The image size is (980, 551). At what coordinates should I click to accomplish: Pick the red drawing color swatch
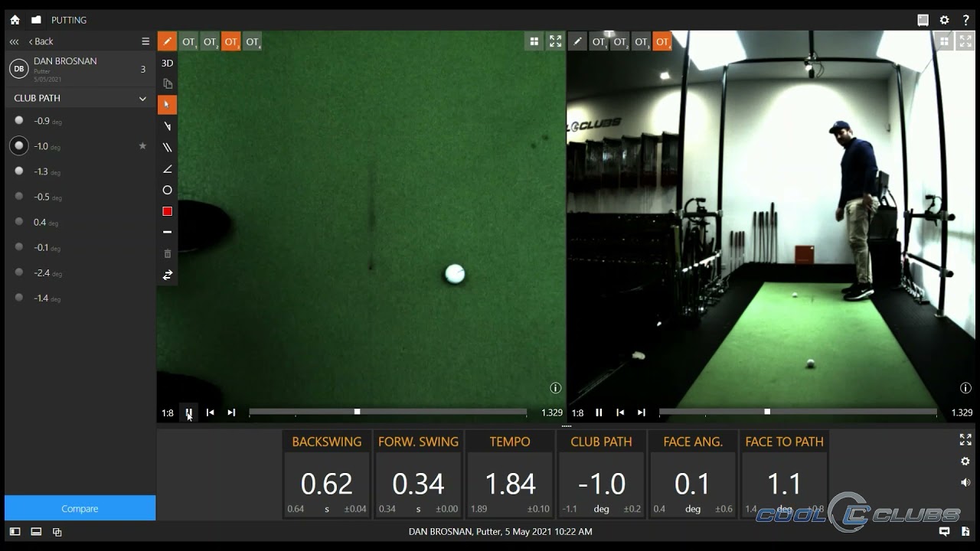pyautogui.click(x=167, y=211)
